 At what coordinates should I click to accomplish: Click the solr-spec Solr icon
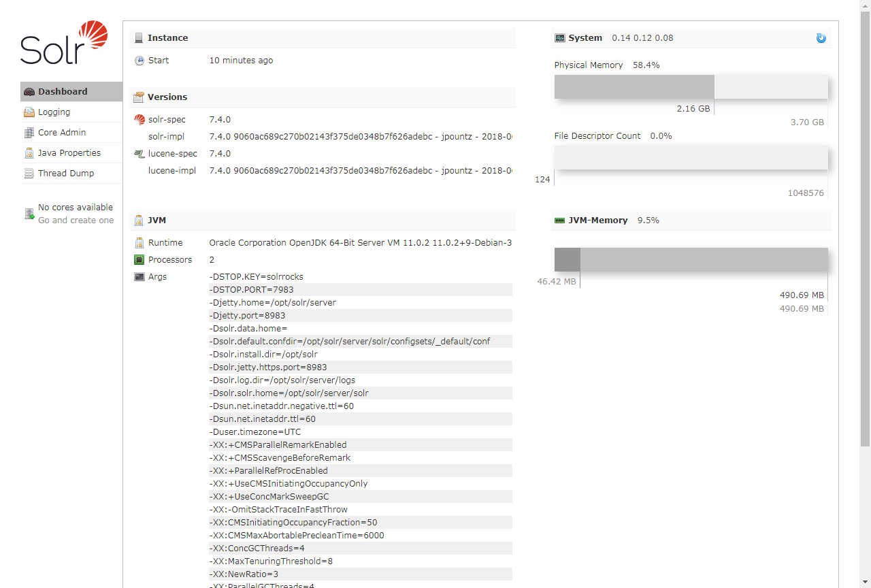click(x=139, y=120)
